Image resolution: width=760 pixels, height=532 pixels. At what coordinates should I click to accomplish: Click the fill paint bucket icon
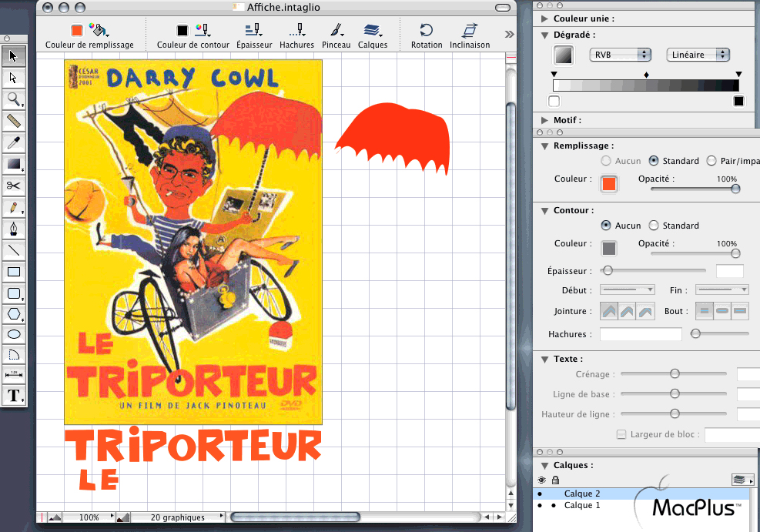tap(99, 30)
